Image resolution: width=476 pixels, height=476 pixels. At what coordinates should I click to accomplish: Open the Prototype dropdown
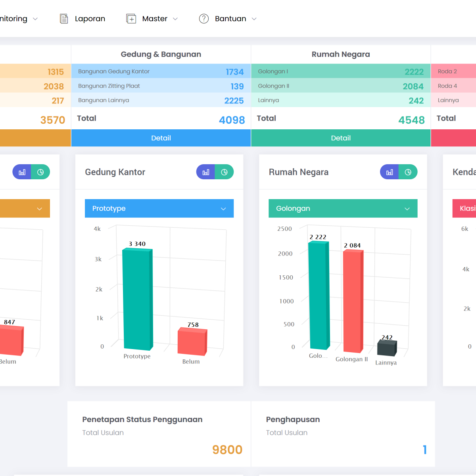[159, 208]
